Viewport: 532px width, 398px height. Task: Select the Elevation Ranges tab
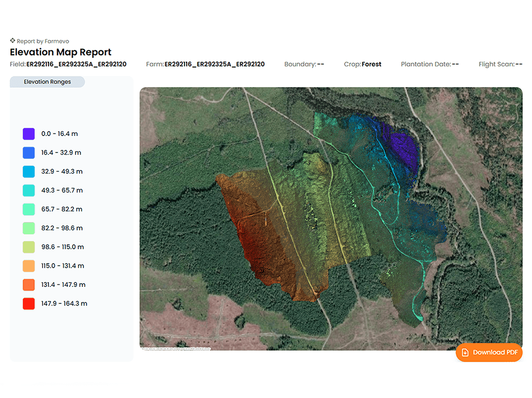click(x=47, y=82)
